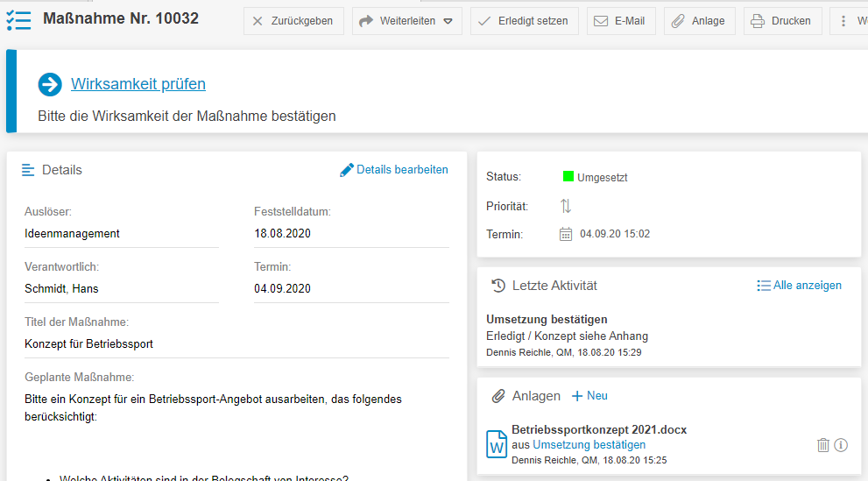This screenshot has width=868, height=481.
Task: Click Details bearbeiten link
Action: 402,170
